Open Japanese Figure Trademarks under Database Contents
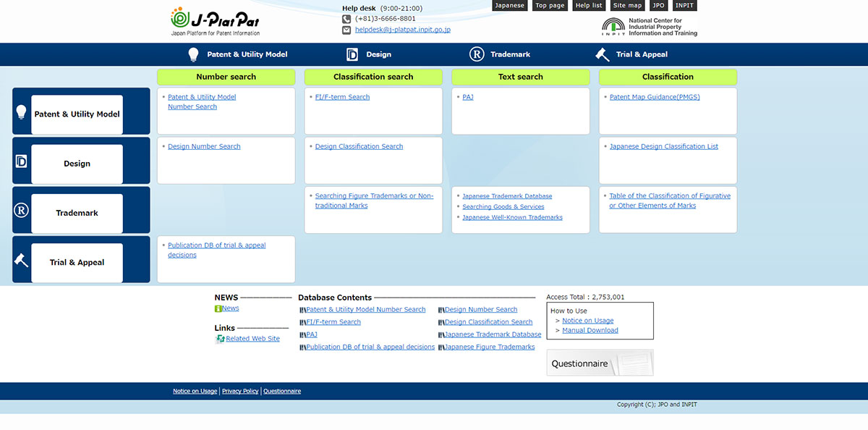 coord(490,347)
